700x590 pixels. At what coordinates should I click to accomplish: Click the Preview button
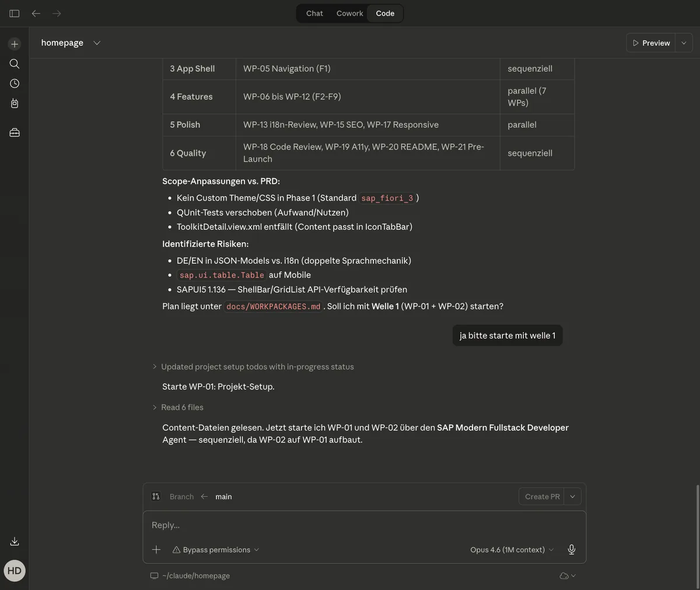651,43
